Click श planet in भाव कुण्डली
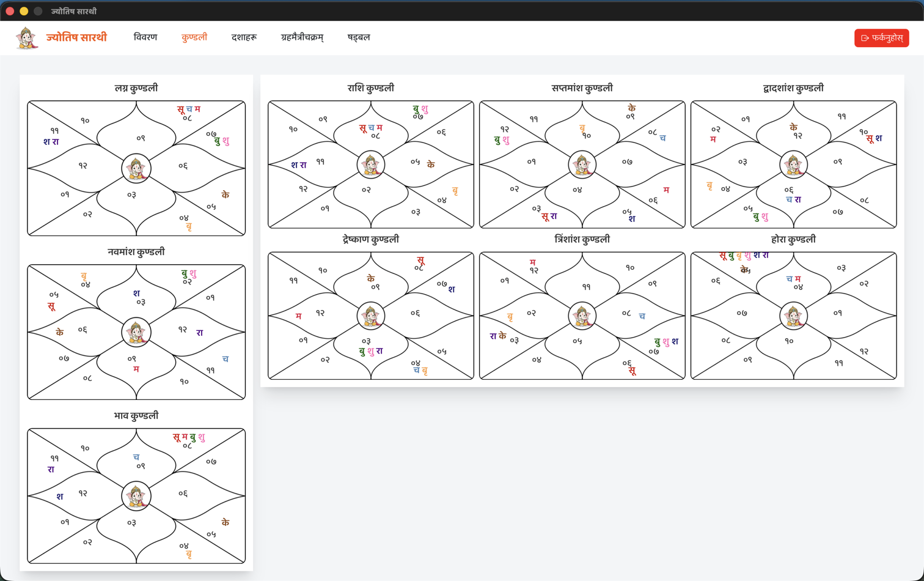Viewport: 924px width, 581px height. point(59,497)
